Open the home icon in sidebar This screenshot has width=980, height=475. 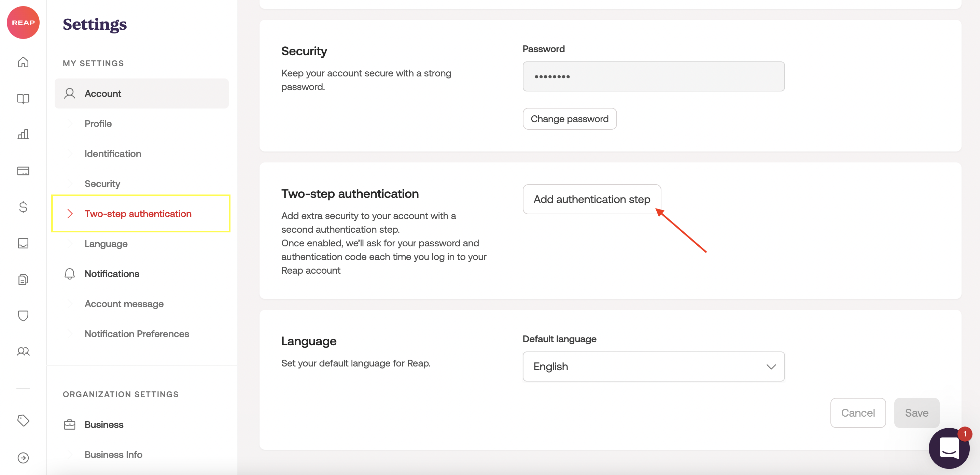[x=23, y=62]
